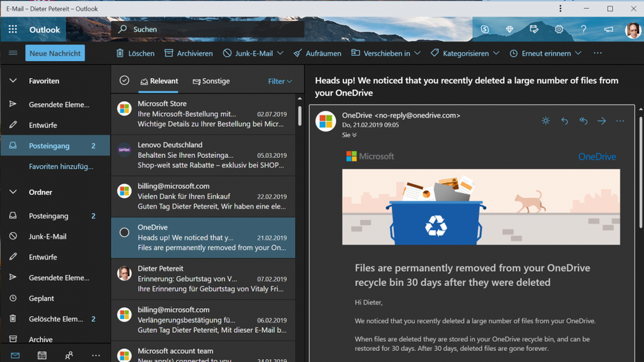This screenshot has width=644, height=362.
Task: Expand the Junk-E-Mail dropdown arrow
Action: (x=280, y=53)
